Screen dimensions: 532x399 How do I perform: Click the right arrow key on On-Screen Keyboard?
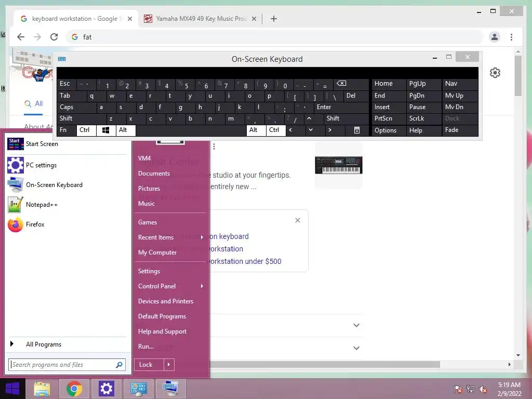coord(330,130)
